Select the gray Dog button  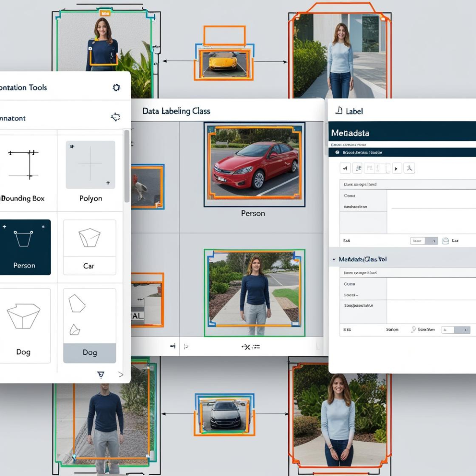click(x=89, y=353)
